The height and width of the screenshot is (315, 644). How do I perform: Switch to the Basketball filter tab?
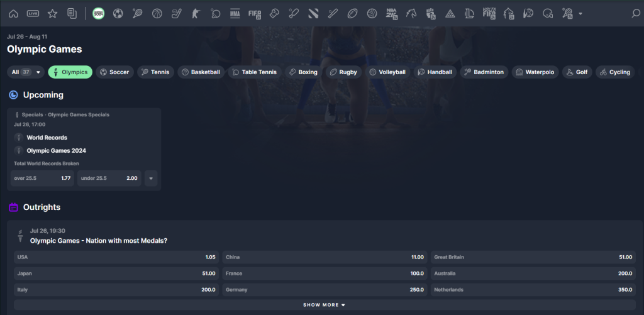pyautogui.click(x=201, y=72)
